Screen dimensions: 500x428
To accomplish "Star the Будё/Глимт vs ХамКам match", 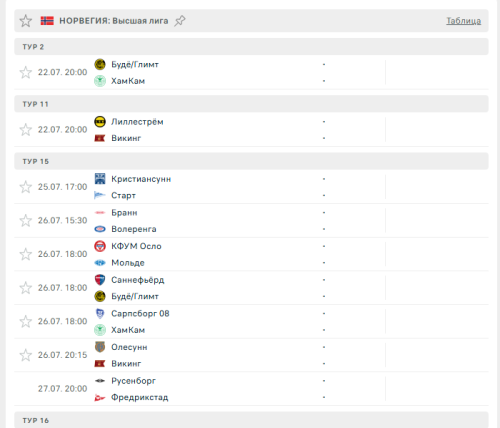I will point(26,72).
